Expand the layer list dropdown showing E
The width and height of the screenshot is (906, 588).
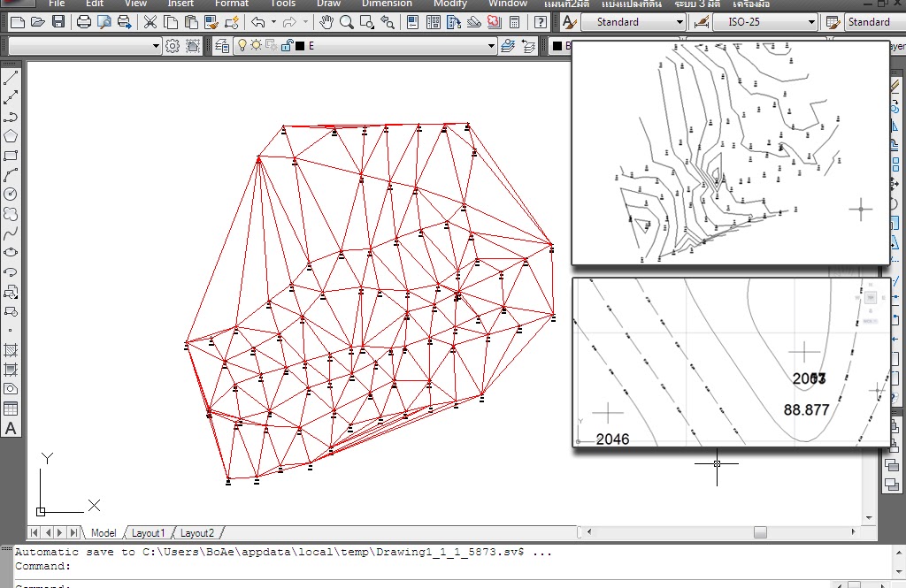(x=491, y=46)
